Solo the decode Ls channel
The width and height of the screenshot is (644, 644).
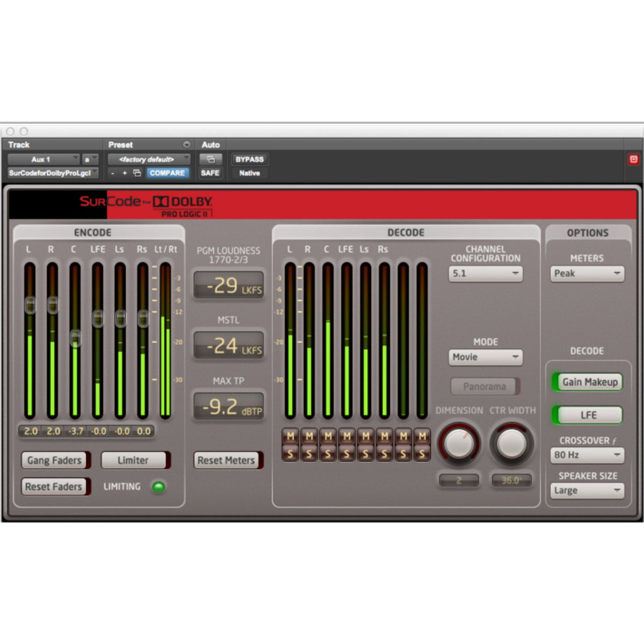(365, 453)
